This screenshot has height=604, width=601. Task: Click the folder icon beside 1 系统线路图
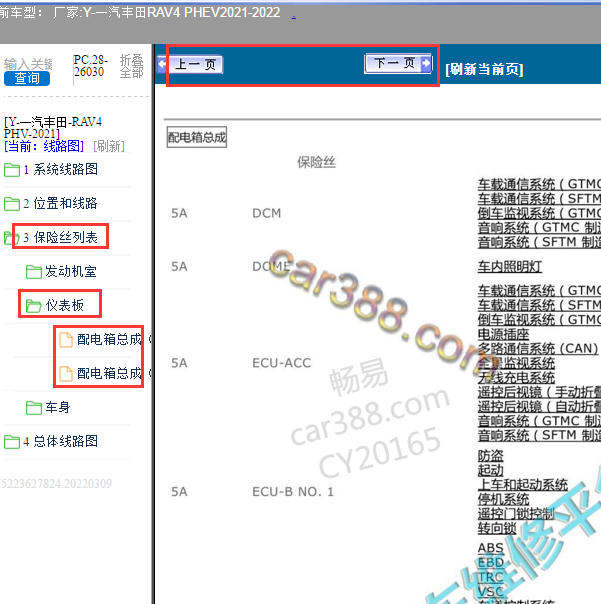(x=12, y=170)
